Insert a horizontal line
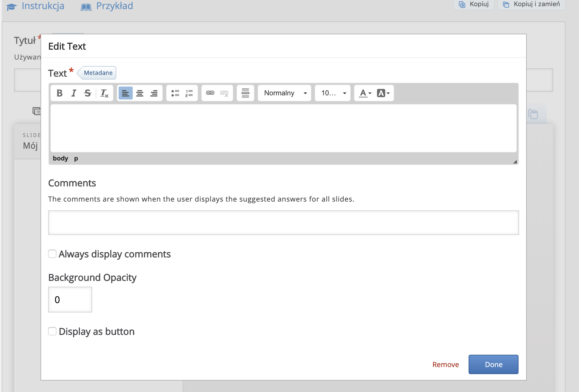This screenshot has height=392, width=579. (x=245, y=93)
